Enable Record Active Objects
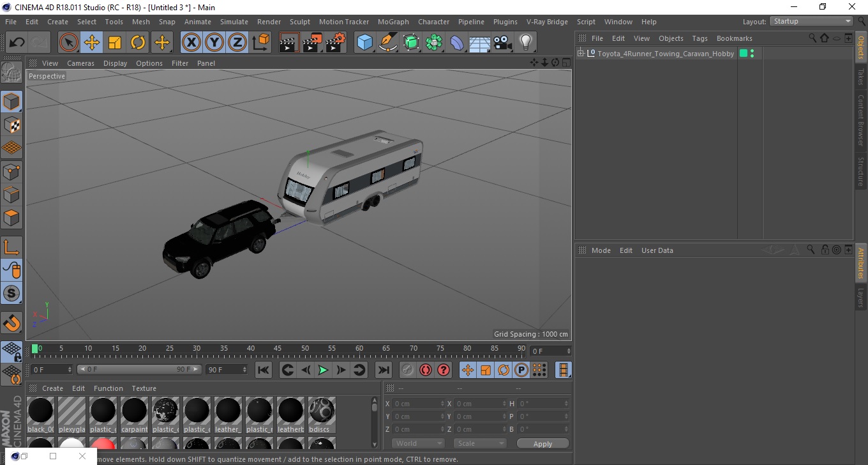This screenshot has height=465, width=868. (407, 370)
